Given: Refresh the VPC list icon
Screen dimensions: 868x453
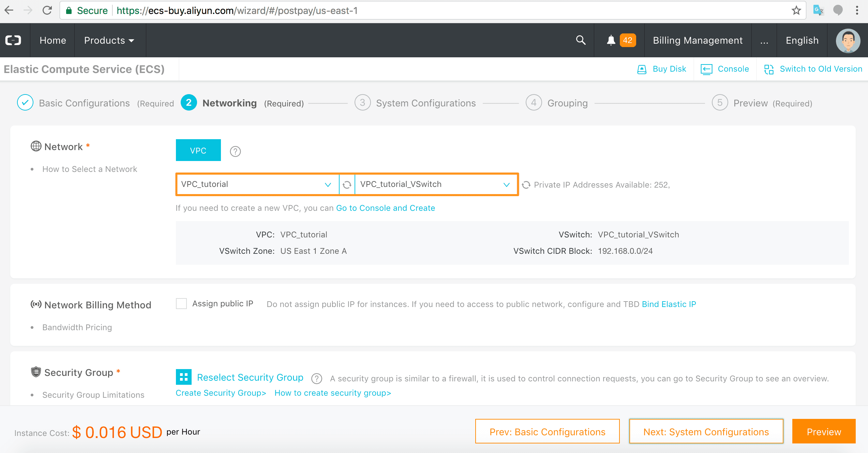Looking at the screenshot, I should 347,185.
